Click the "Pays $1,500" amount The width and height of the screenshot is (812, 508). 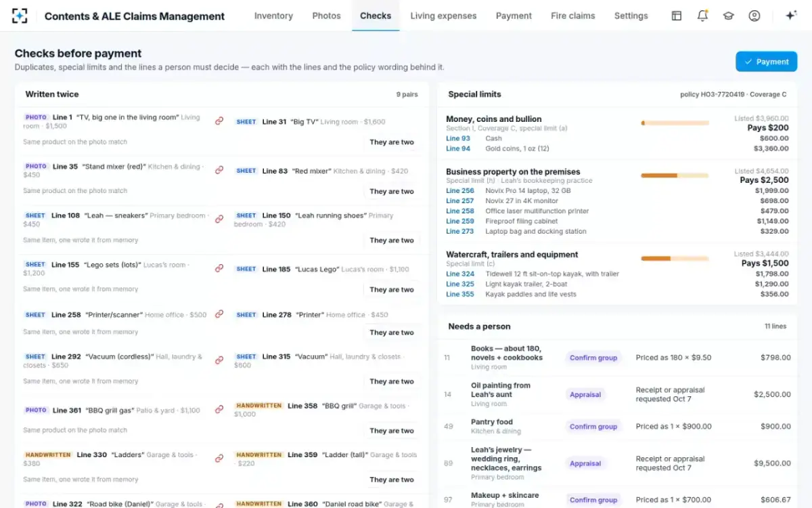765,263
